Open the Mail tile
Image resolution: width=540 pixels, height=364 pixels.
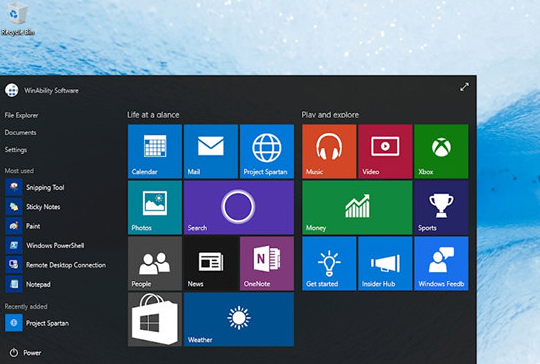tap(211, 152)
